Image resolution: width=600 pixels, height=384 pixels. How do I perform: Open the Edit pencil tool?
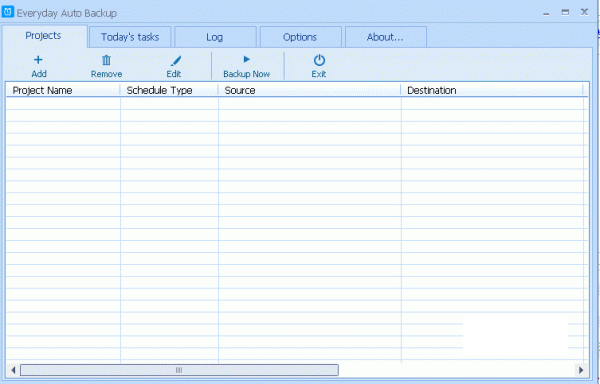coord(175,60)
